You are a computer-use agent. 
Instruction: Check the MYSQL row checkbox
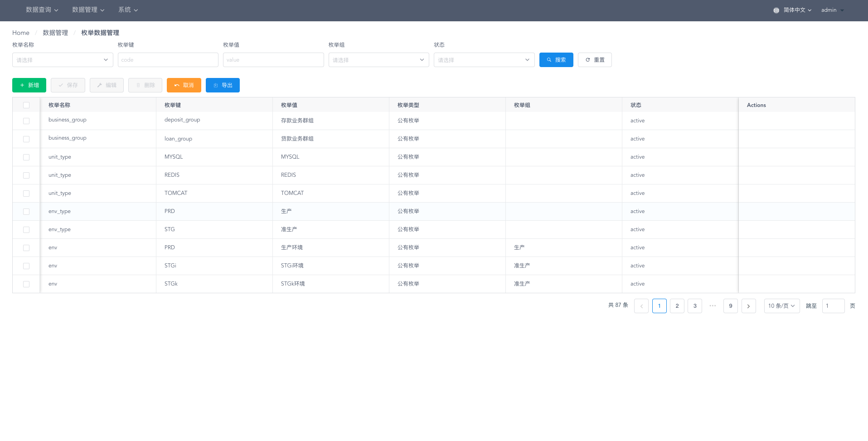[x=26, y=157]
